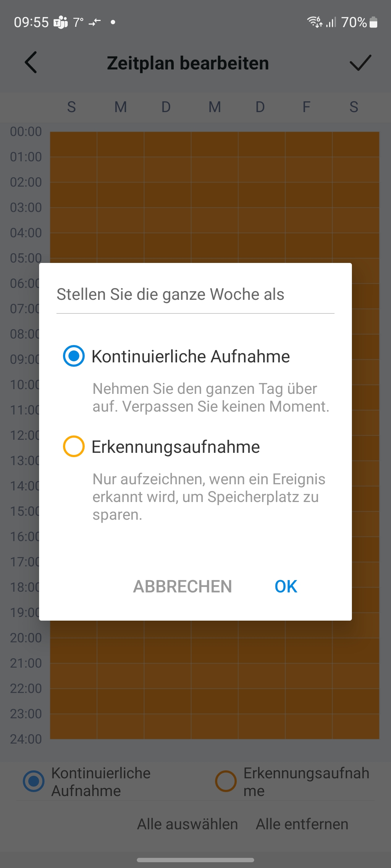391x868 pixels.
Task: Select Erkennungsaufnahme radio in dialog
Action: click(x=74, y=446)
